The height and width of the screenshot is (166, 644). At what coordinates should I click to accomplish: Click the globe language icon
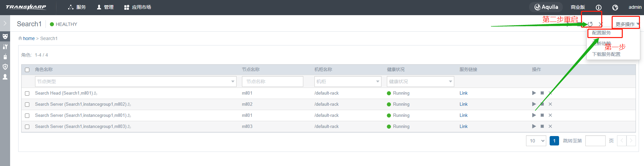pyautogui.click(x=615, y=7)
